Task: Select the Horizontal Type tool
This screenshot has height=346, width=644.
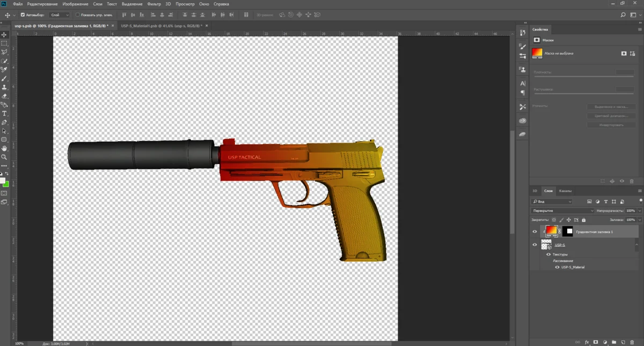Action: tap(4, 113)
